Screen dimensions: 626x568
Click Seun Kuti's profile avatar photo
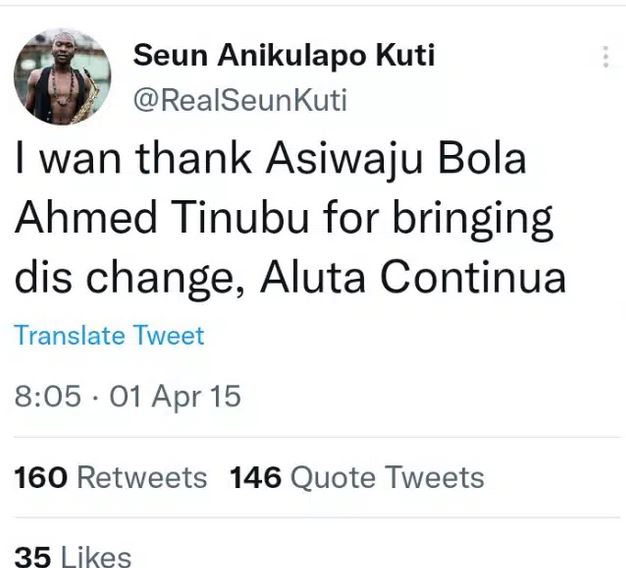(62, 76)
